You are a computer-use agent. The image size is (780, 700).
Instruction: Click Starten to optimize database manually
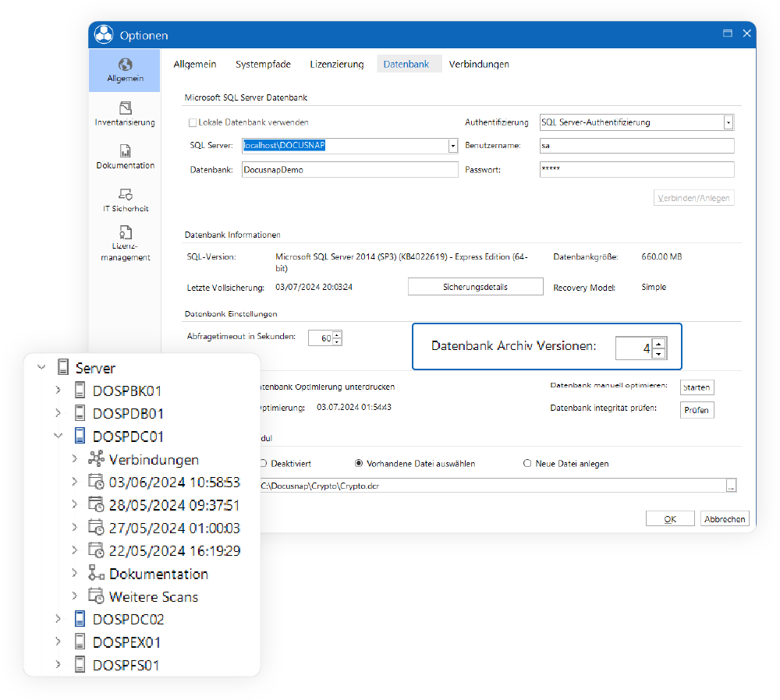697,387
